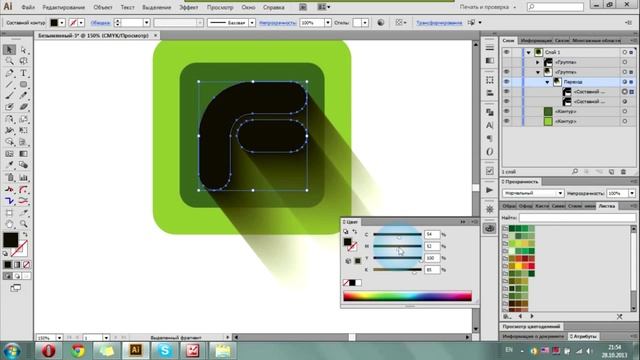The image size is (640, 360).
Task: Select the Scale tool
Action: click(x=23, y=119)
